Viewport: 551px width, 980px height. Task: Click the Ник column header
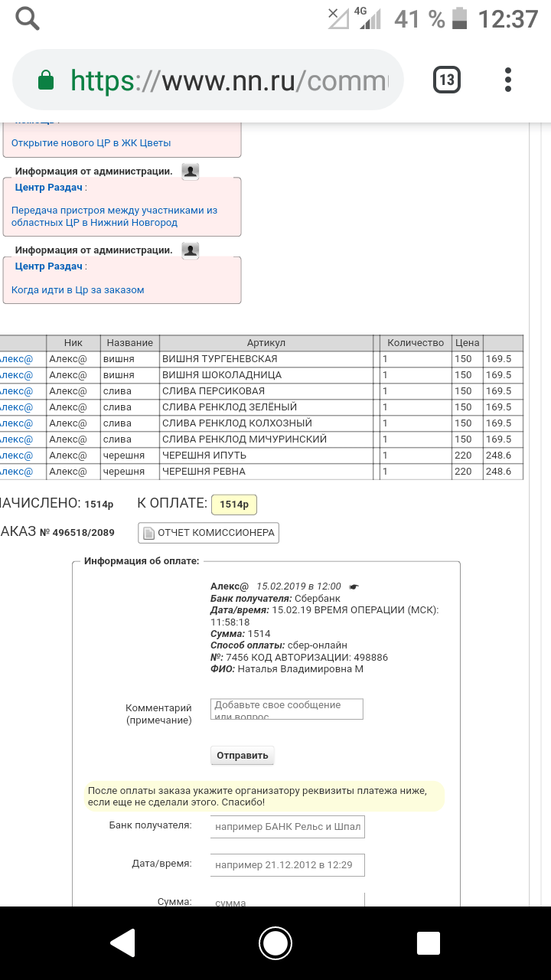point(73,343)
